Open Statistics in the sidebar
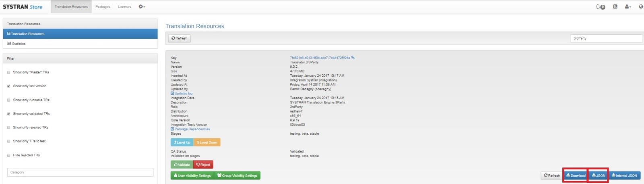This screenshot has width=644, height=184. pyautogui.click(x=80, y=44)
